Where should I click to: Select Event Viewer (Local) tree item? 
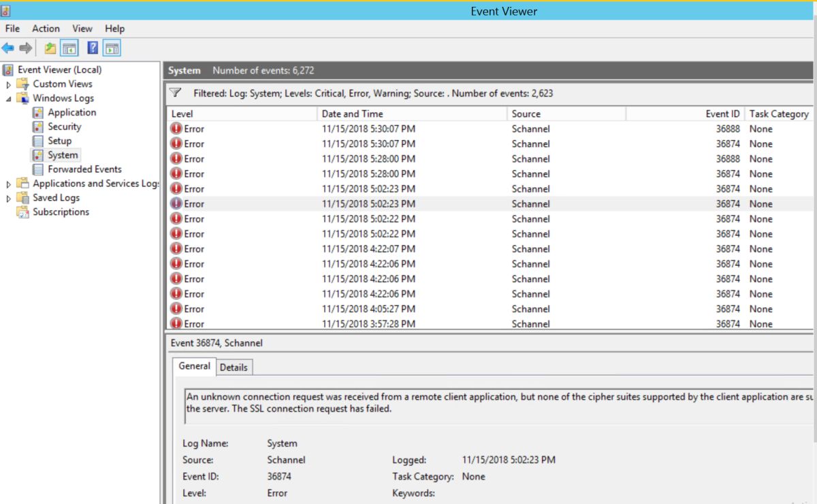point(60,69)
